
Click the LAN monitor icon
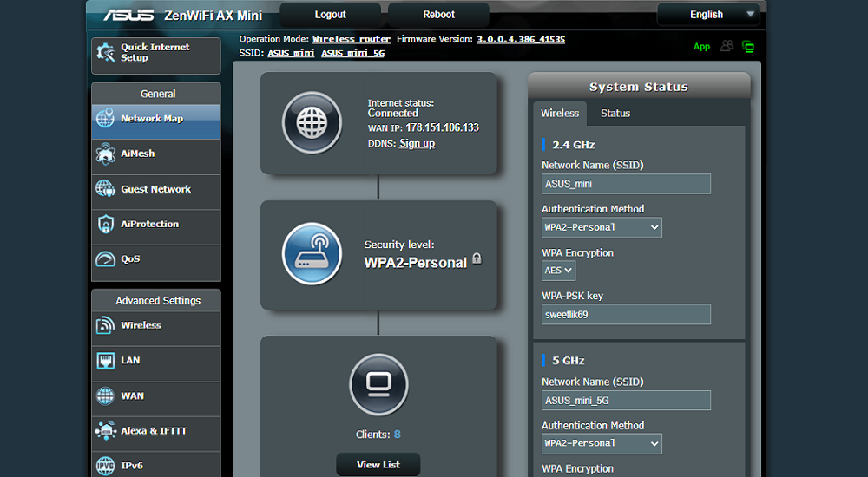coord(105,360)
